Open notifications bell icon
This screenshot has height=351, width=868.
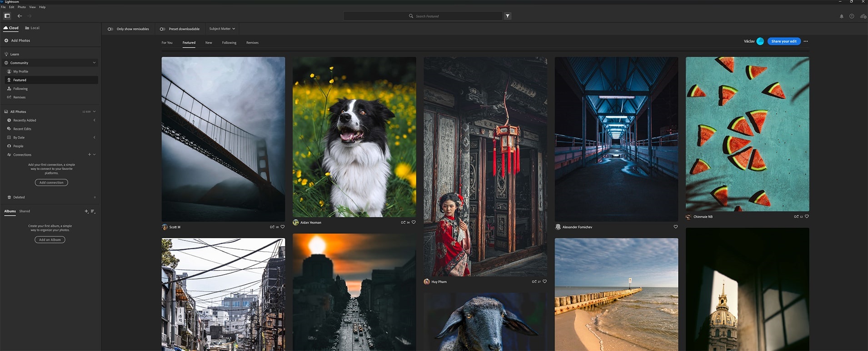(841, 16)
